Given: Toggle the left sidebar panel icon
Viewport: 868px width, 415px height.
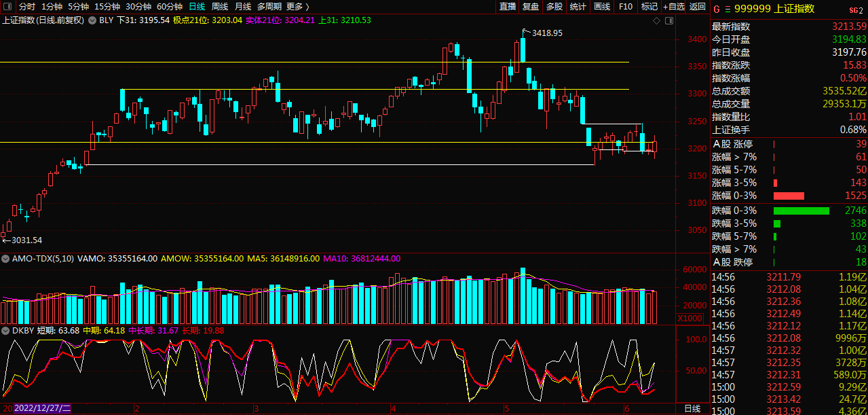Looking at the screenshot, I should (x=7, y=7).
